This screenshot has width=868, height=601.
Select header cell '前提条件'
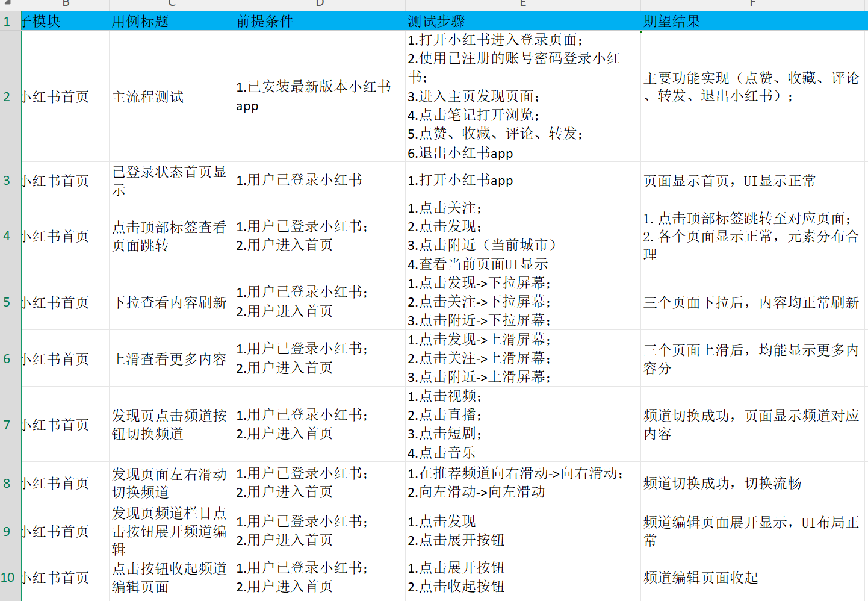click(x=319, y=22)
